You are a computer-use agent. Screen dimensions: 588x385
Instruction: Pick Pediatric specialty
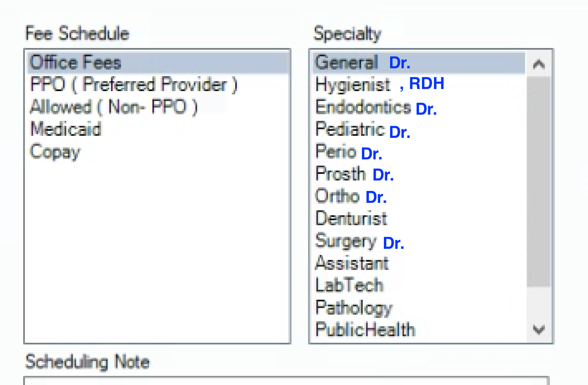350,129
